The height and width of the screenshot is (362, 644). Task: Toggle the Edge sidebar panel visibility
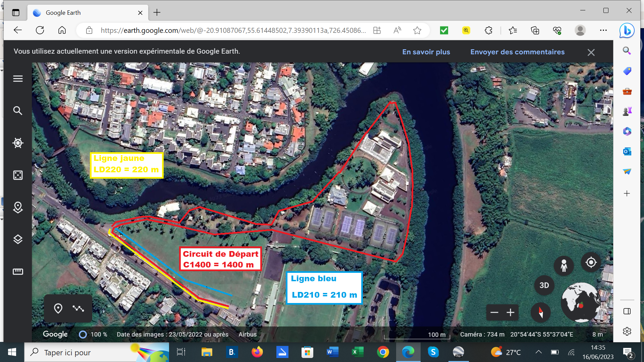(x=627, y=311)
